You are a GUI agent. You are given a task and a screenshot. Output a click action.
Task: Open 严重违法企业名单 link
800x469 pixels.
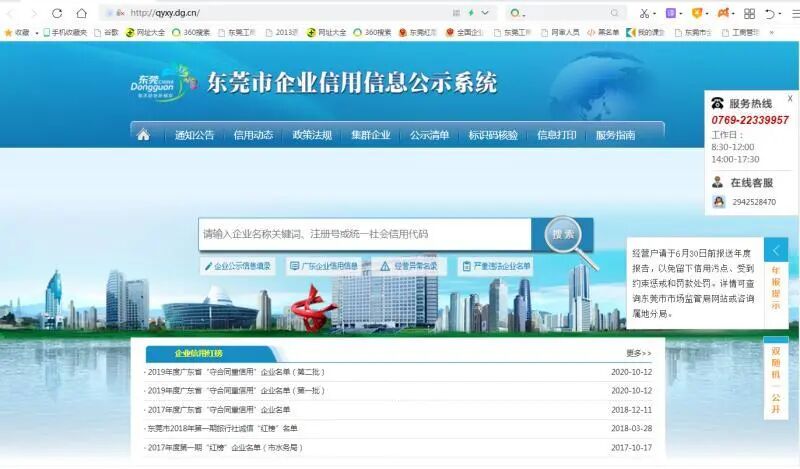tap(496, 266)
